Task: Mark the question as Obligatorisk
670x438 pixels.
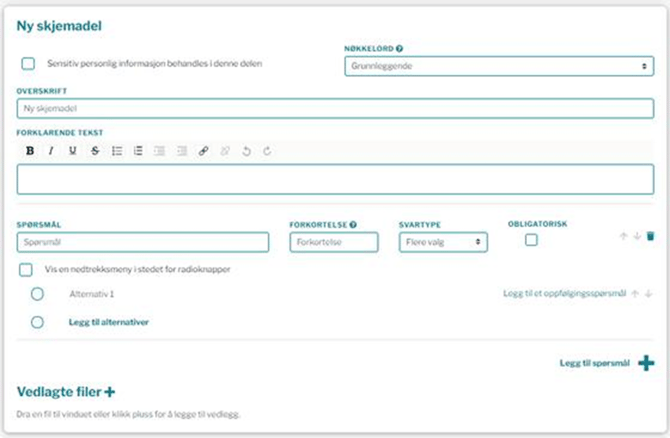Action: [532, 240]
